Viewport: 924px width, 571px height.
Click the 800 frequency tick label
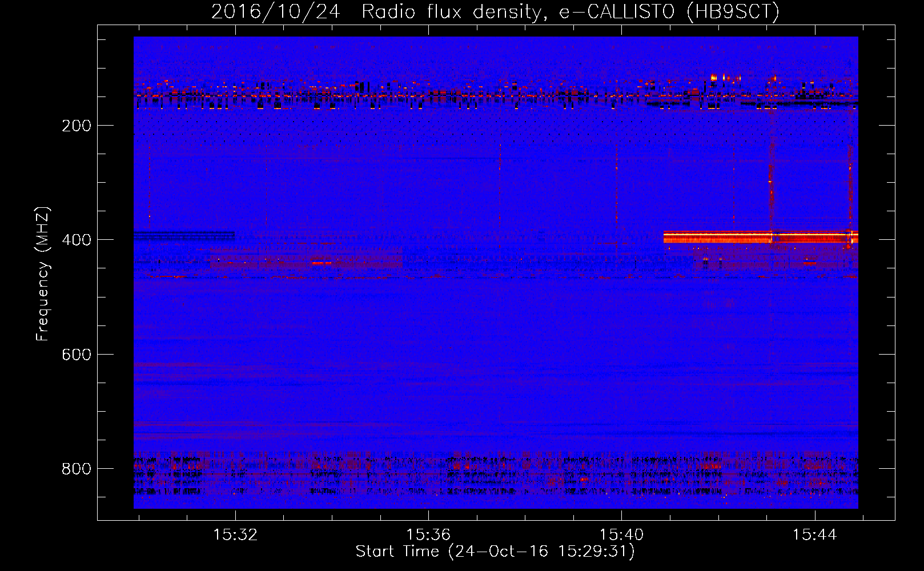[x=77, y=469]
